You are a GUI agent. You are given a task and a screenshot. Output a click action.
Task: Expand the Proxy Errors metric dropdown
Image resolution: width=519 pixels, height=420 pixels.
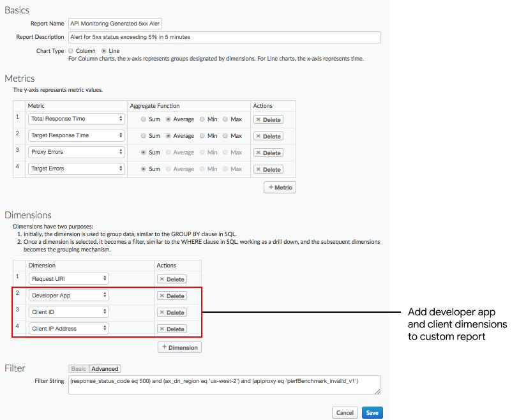point(76,152)
